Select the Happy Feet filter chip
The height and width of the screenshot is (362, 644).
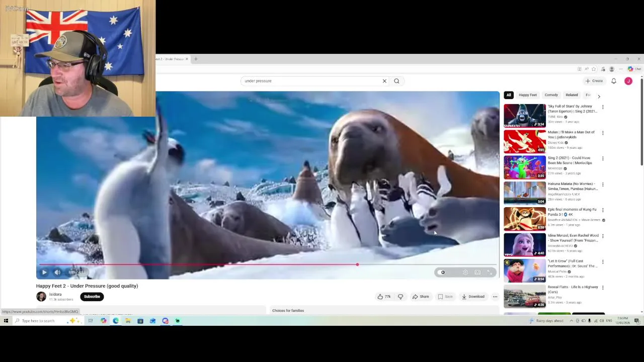coord(528,95)
